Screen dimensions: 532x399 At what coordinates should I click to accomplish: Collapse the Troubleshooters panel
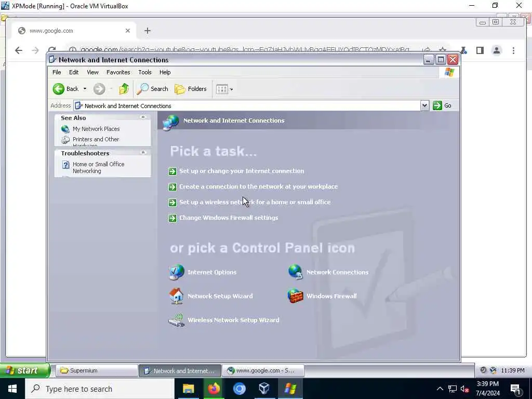[143, 153]
